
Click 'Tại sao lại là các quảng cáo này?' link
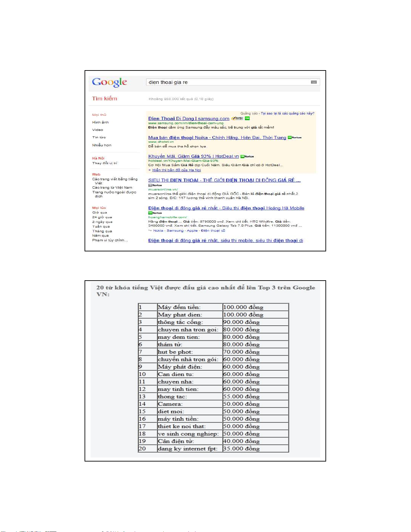(288, 113)
